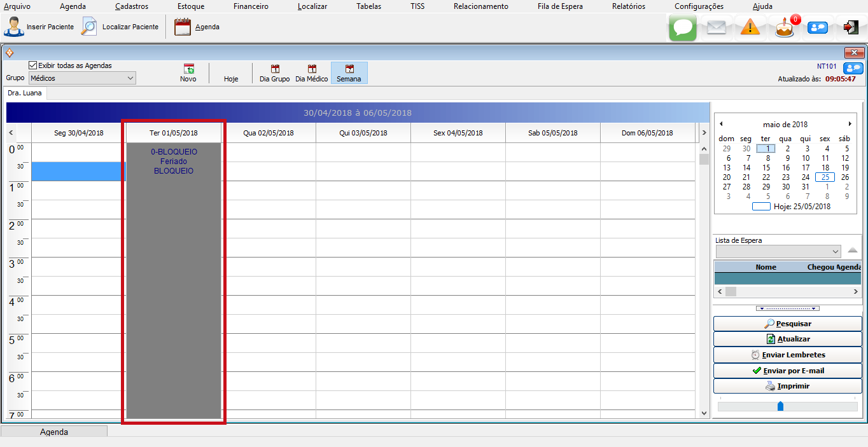The image size is (868, 447).
Task: Click the Inserir Paciente icon
Action: tap(14, 27)
